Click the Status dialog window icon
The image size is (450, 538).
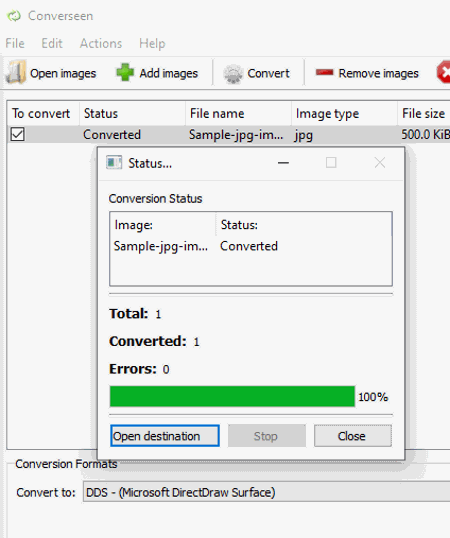coord(114,163)
